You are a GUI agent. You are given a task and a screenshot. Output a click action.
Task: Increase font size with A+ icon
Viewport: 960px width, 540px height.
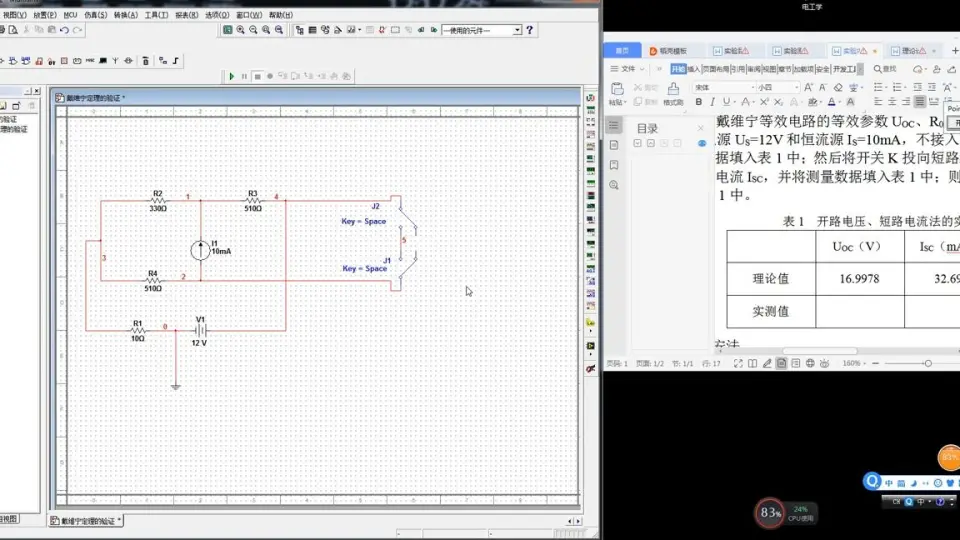click(809, 88)
